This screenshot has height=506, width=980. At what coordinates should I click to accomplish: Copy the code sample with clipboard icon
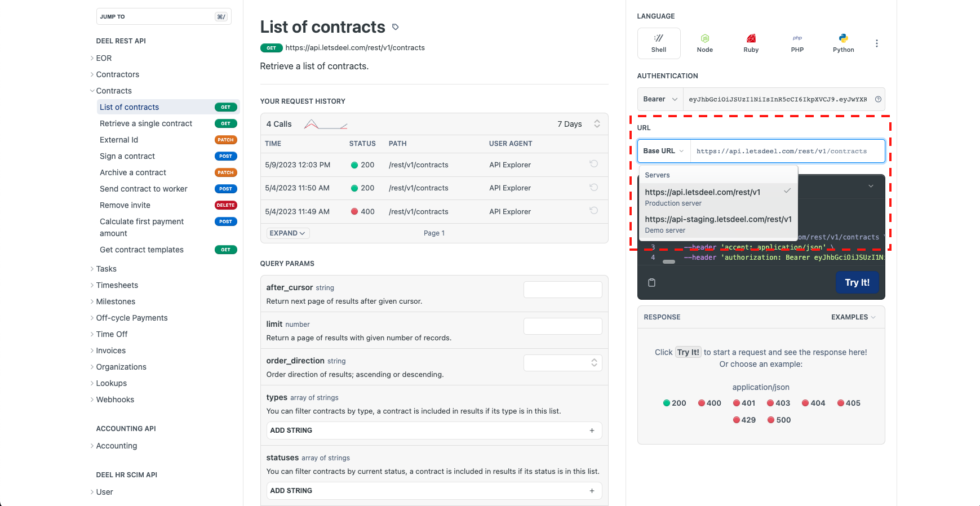(x=651, y=282)
